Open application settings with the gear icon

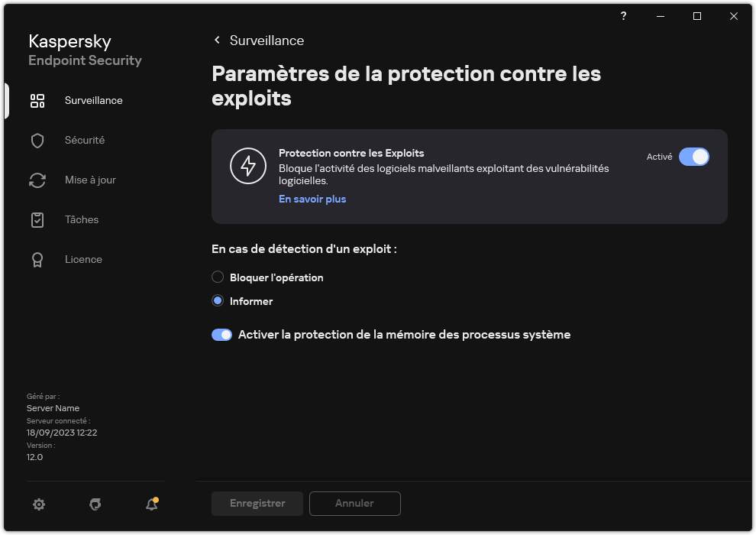[39, 504]
